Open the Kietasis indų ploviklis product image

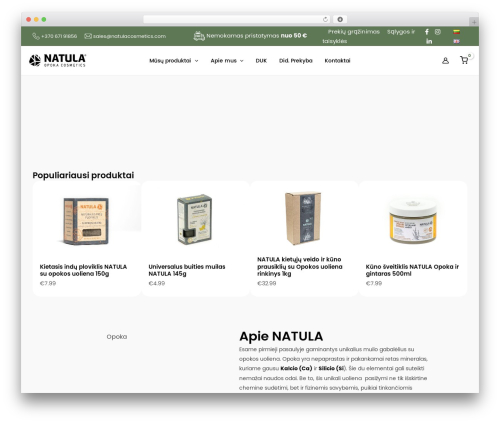tap(86, 221)
